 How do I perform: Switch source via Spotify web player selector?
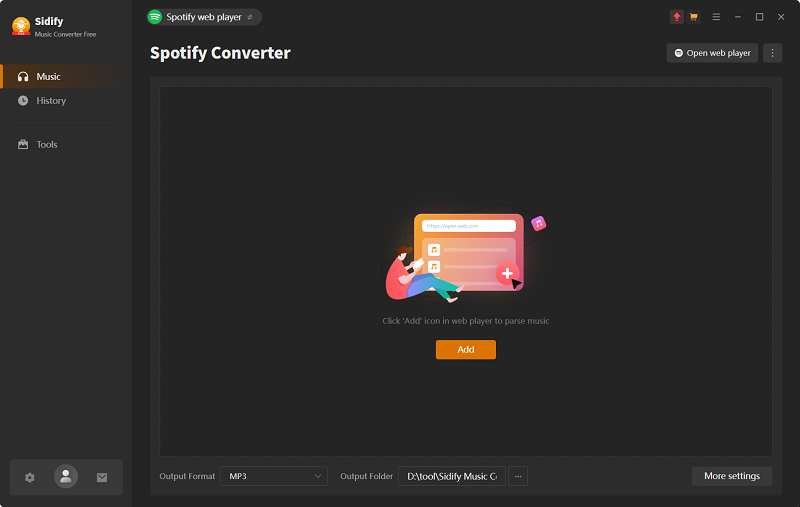[204, 17]
